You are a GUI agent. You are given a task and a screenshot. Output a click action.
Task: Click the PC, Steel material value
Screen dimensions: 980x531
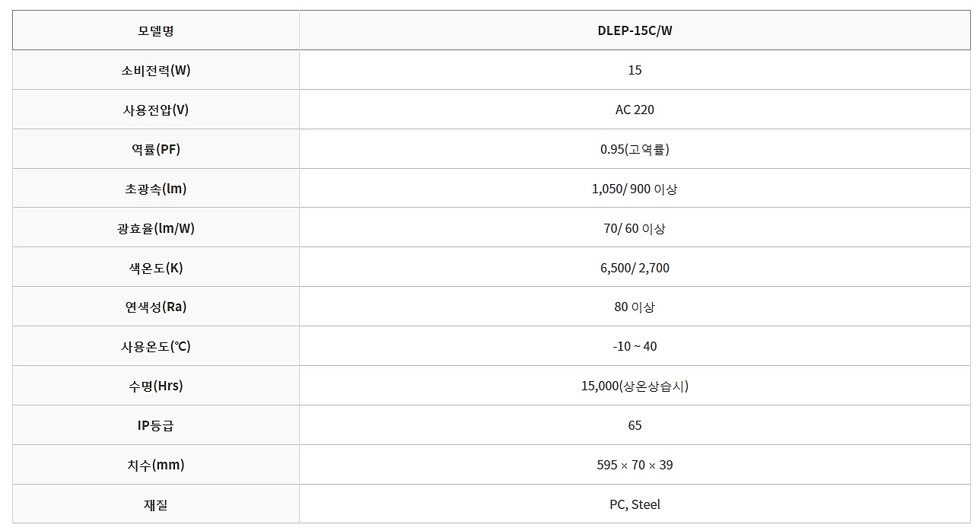click(x=635, y=504)
